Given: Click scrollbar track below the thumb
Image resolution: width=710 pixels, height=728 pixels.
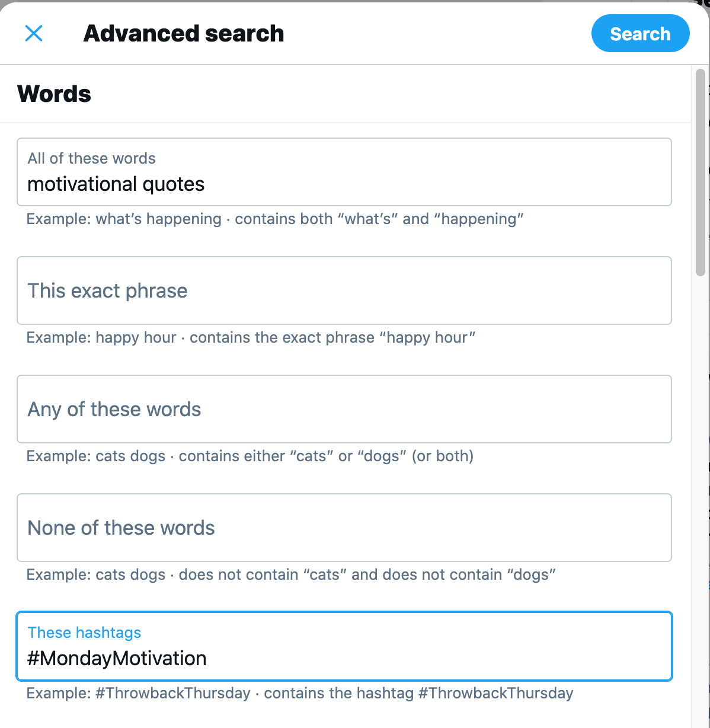Looking at the screenshot, I should click(x=701, y=474).
